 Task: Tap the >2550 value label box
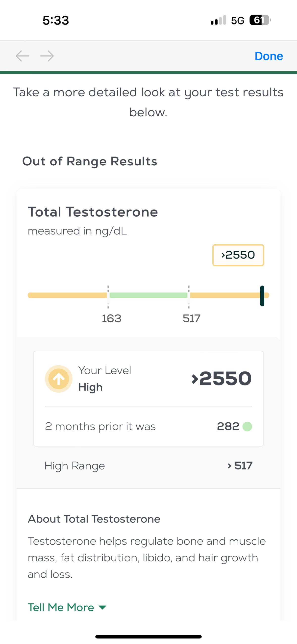[x=238, y=255]
